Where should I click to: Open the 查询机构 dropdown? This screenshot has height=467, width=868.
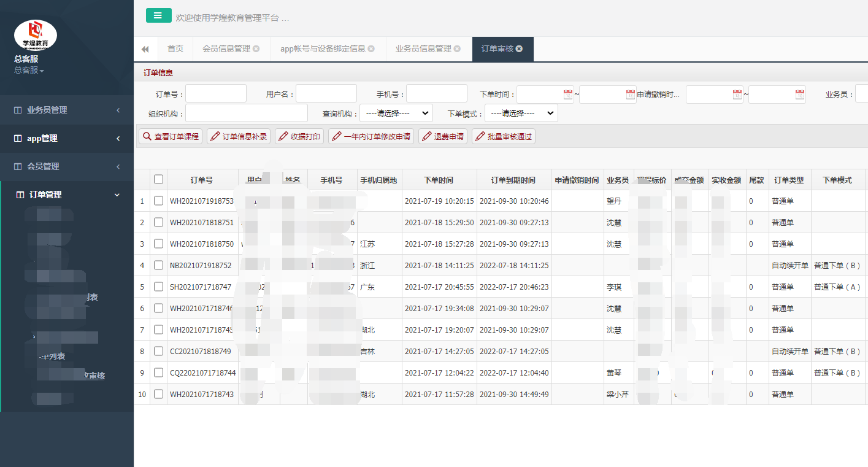click(x=396, y=113)
